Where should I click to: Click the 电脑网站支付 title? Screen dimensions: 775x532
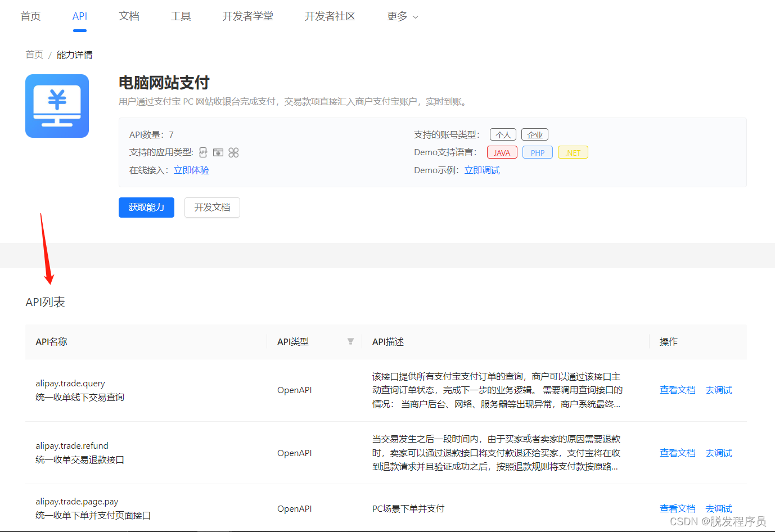coord(164,83)
